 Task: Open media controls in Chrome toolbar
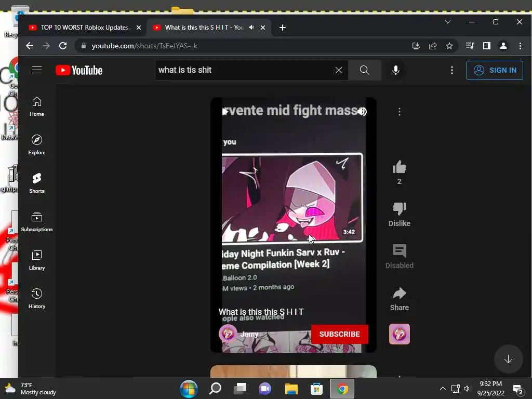470,46
